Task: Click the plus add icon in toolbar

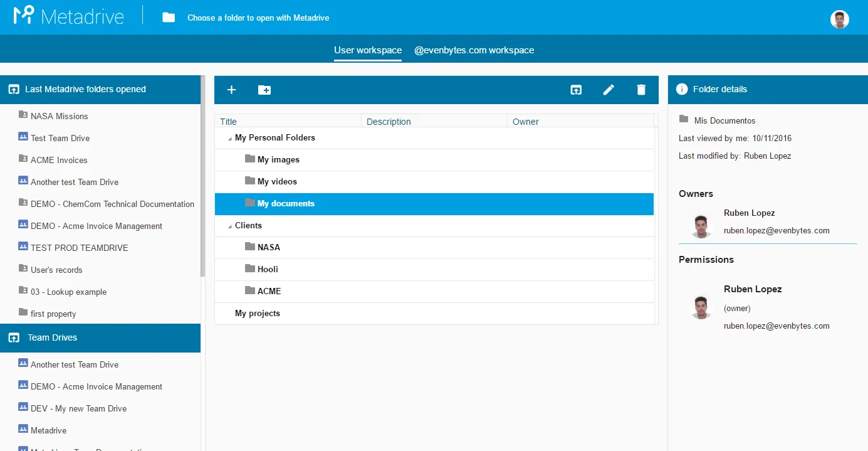Action: coord(231,90)
